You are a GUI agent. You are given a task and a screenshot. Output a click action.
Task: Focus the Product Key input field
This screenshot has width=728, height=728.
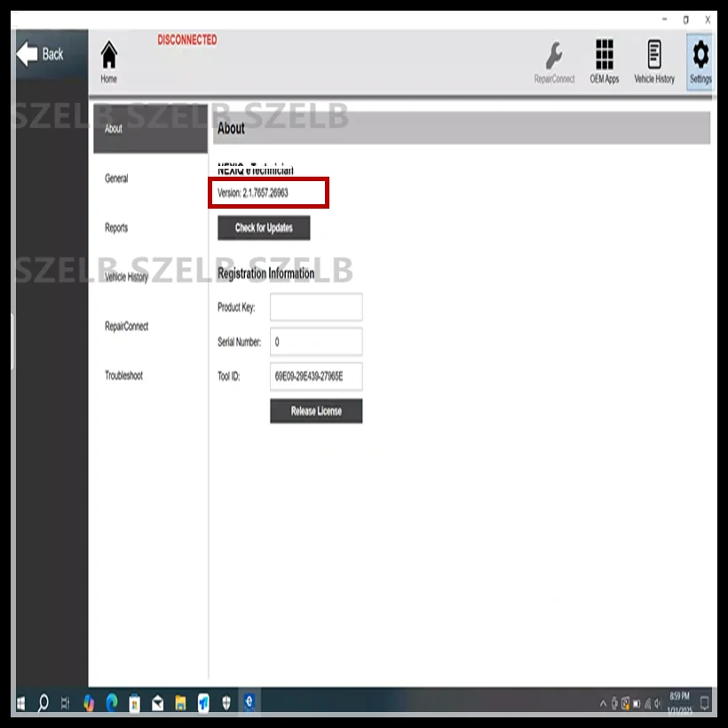[316, 307]
